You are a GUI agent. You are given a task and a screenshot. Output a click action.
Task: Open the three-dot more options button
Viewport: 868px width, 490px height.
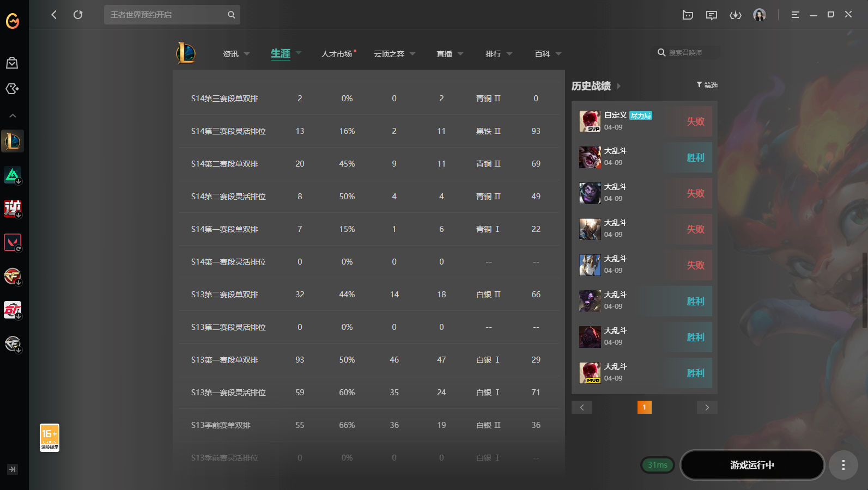click(843, 465)
